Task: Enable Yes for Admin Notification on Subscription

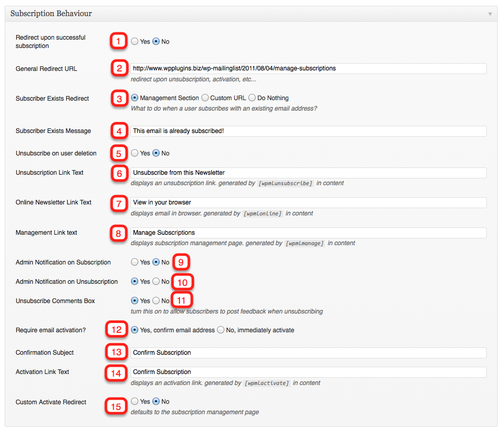Action: [135, 262]
